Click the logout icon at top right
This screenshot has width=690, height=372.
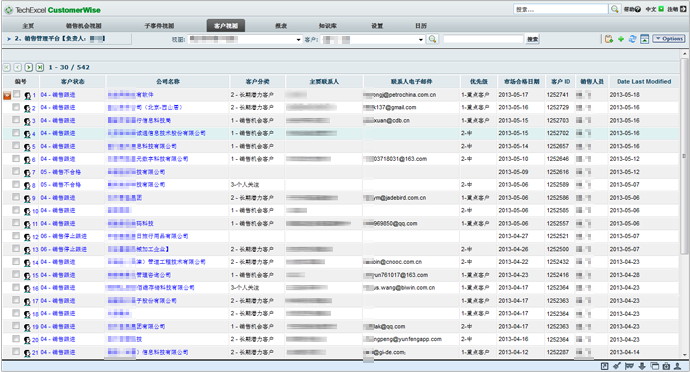682,9
